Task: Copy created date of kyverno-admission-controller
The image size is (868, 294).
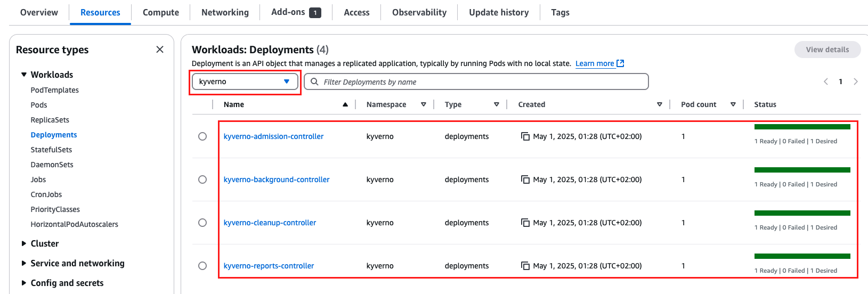Action: point(525,136)
